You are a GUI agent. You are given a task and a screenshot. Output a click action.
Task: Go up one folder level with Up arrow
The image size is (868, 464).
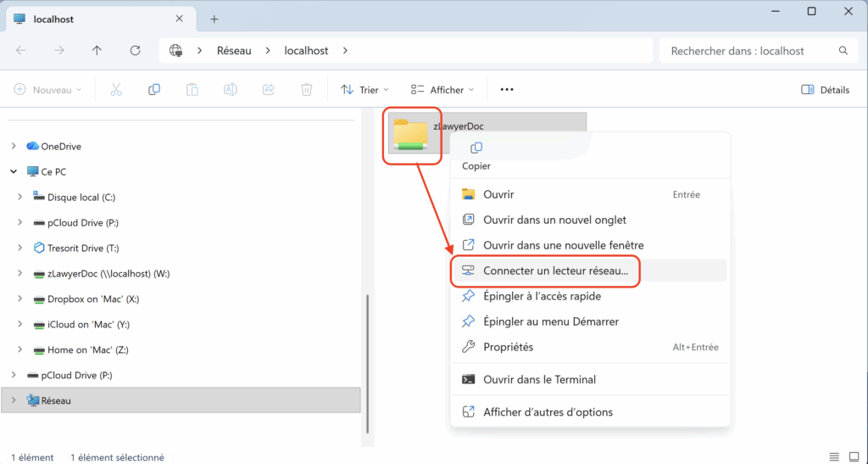(97, 51)
